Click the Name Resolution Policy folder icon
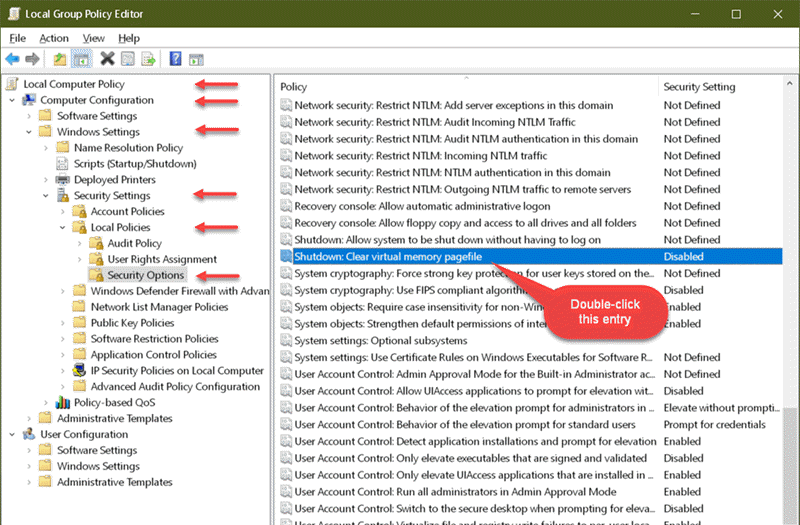Image resolution: width=800 pixels, height=525 pixels. coord(62,147)
